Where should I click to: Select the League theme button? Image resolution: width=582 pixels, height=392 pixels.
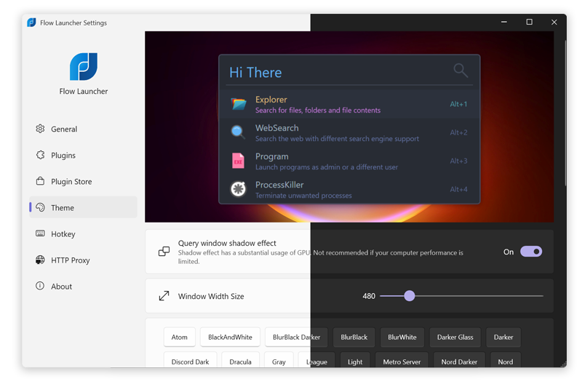316,360
